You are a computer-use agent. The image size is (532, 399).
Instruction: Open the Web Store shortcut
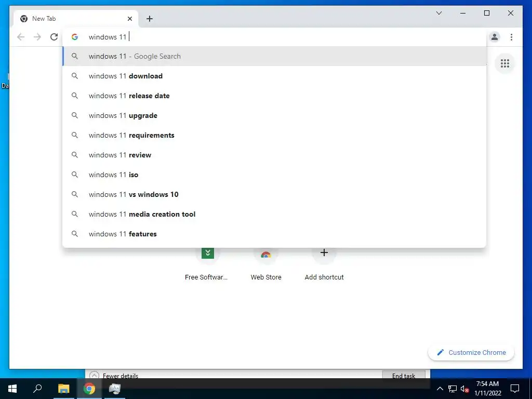[x=266, y=263]
